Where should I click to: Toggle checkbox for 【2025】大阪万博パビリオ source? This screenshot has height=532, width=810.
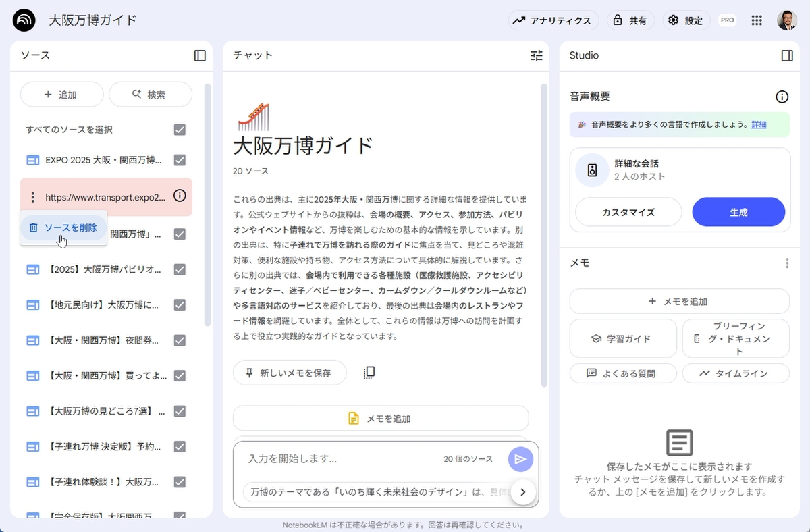pos(180,269)
